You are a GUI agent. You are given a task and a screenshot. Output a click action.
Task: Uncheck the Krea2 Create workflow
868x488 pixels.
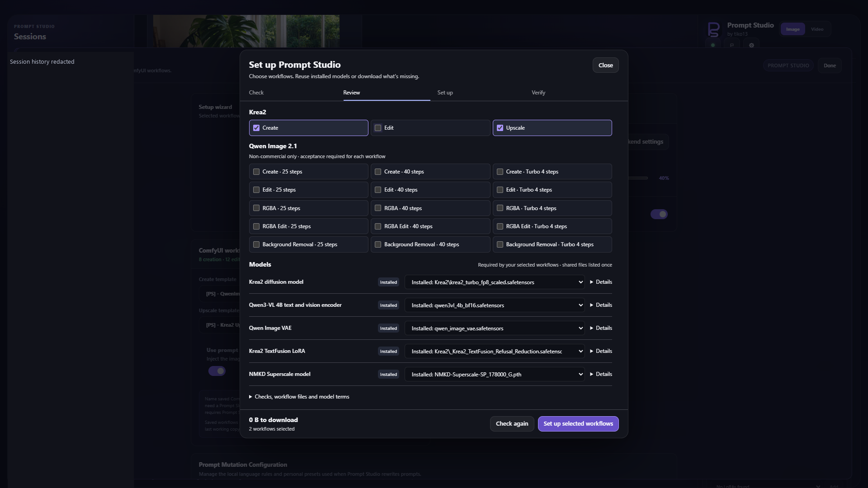coord(256,128)
